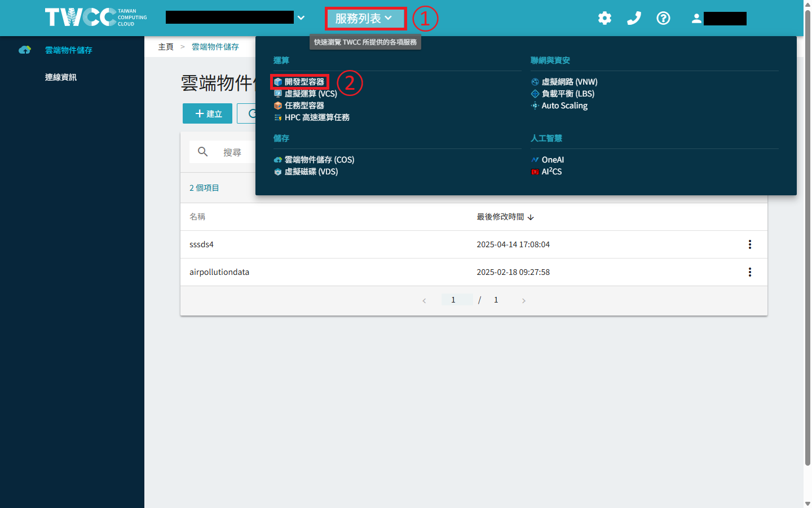
Task: Click the 2025-04-14 17:08:04 timestamp
Action: [x=513, y=244]
